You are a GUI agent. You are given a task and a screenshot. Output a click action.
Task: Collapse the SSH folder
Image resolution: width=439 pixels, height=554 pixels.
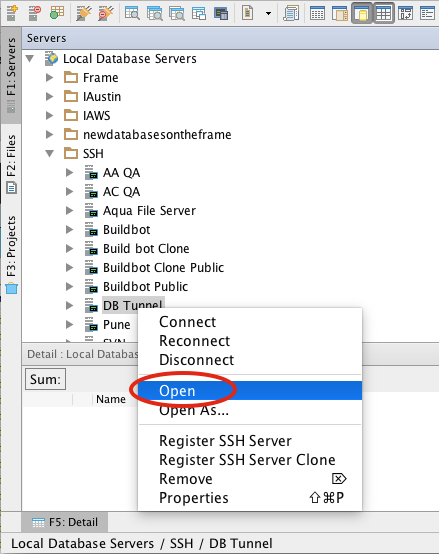50,154
